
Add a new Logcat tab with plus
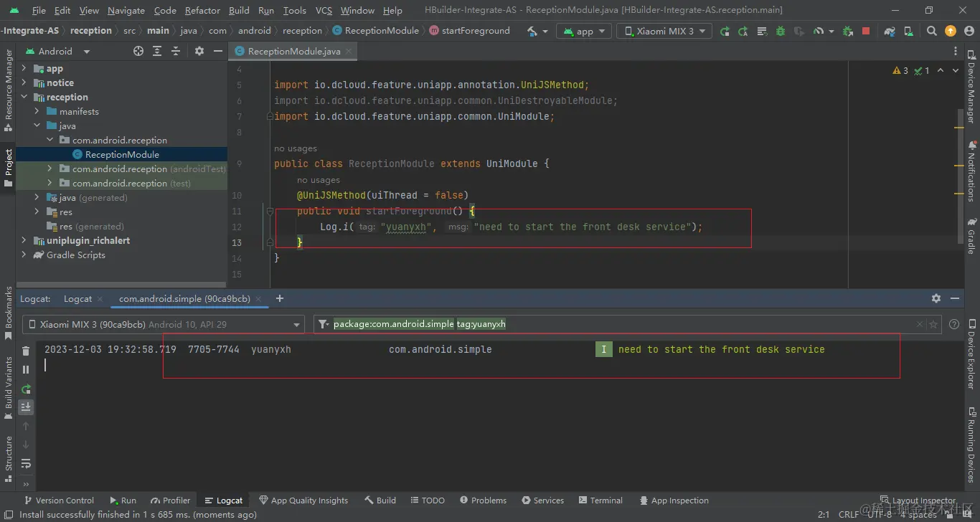(280, 298)
